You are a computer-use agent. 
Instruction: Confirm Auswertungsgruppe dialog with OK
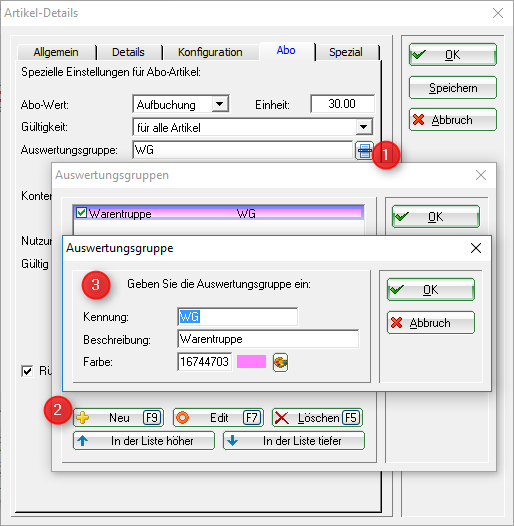[431, 290]
